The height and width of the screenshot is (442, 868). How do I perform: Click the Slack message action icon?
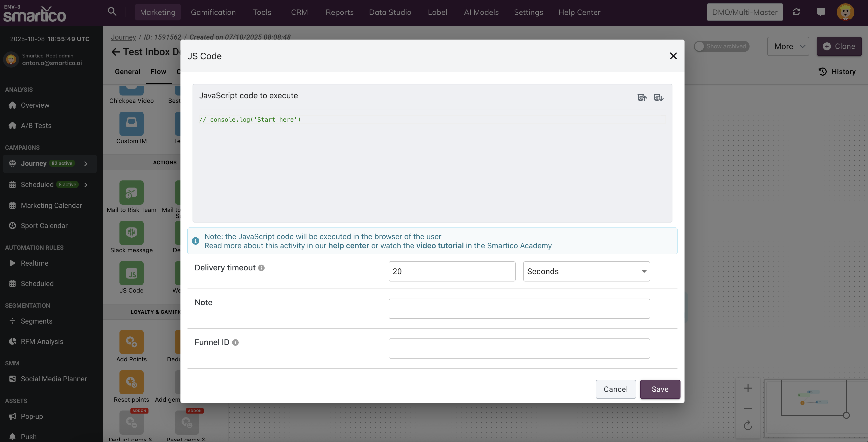pos(131,233)
